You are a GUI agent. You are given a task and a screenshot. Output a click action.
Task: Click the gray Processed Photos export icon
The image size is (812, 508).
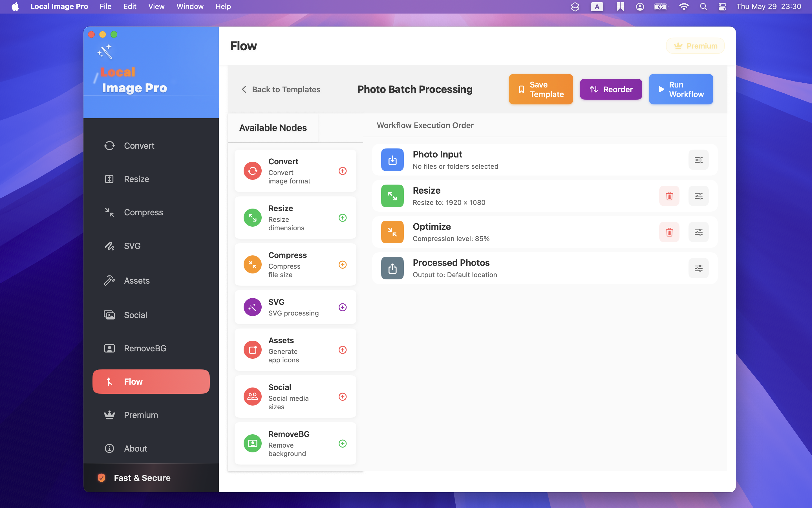(392, 268)
